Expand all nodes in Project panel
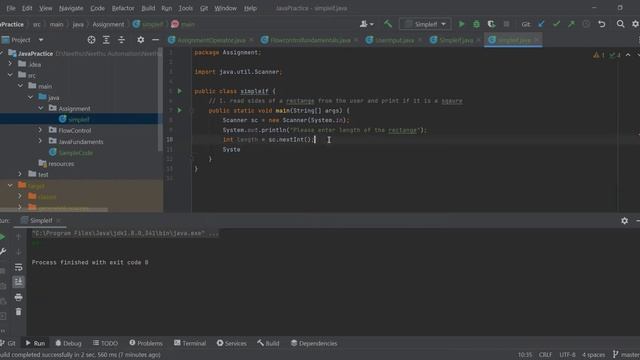Screen dimensions: 640x360 (x=106, y=40)
